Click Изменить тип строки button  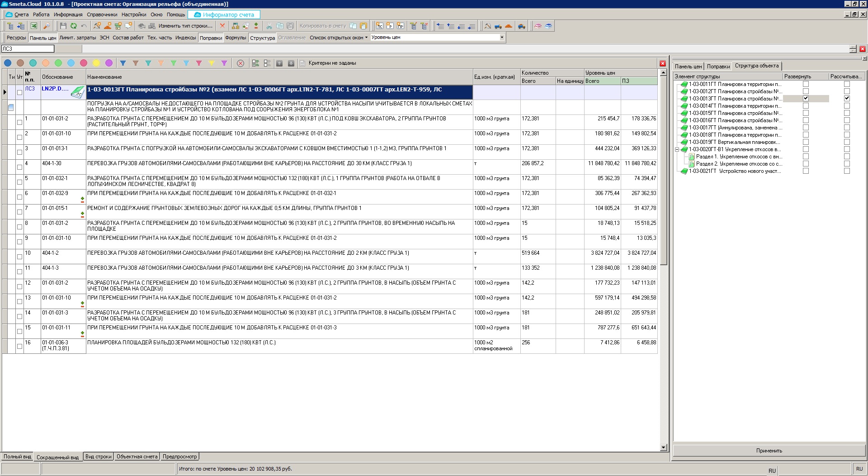pos(185,26)
